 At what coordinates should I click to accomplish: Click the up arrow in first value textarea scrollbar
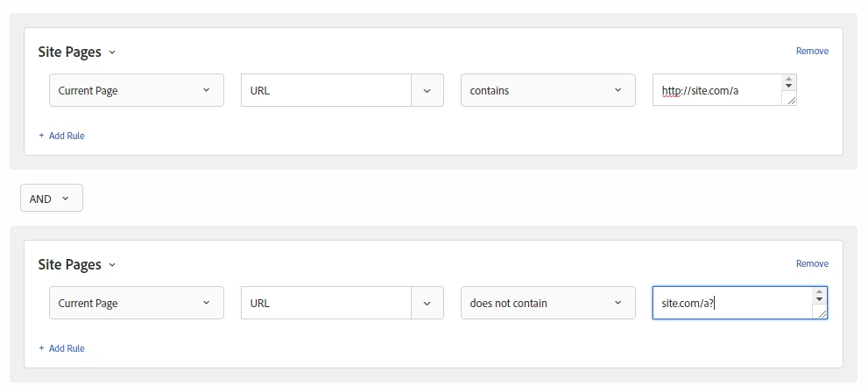[x=789, y=79]
